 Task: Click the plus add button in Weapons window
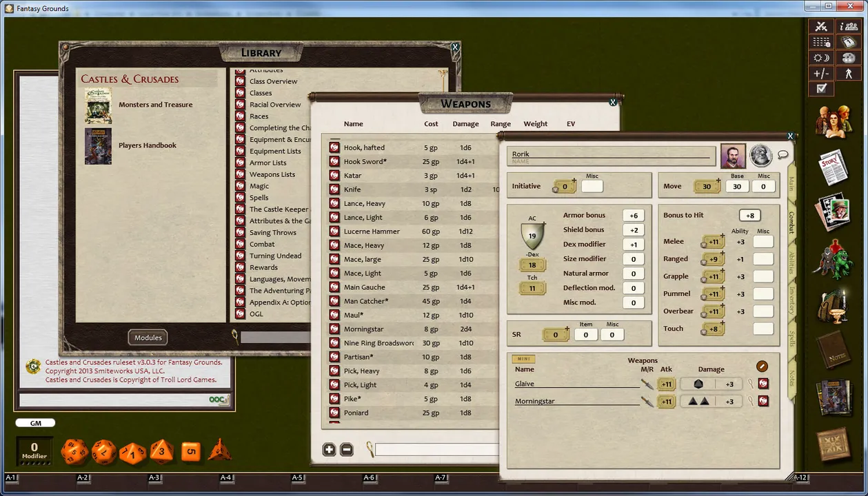point(329,449)
